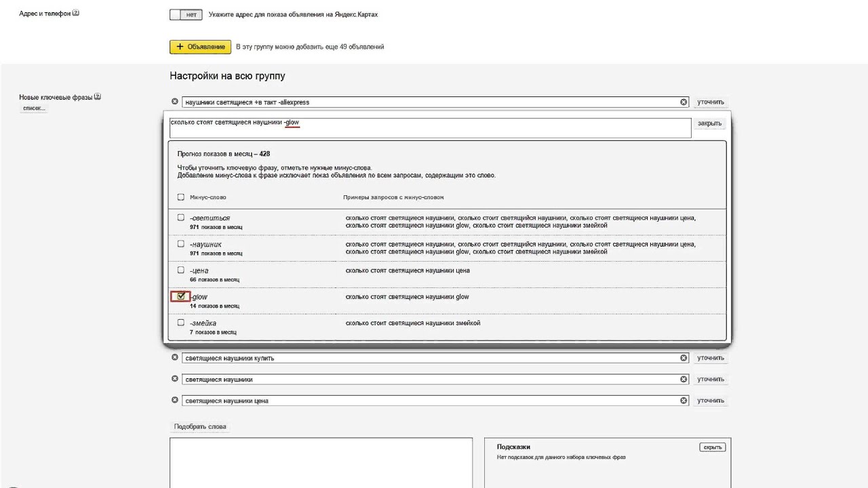
Task: Click the 'светящиеся наушники' phrase input field
Action: (x=431, y=380)
